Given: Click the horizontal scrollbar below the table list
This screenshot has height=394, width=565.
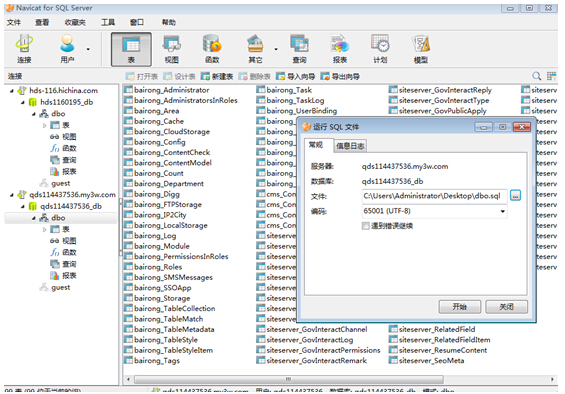Looking at the screenshot, I should (289, 379).
